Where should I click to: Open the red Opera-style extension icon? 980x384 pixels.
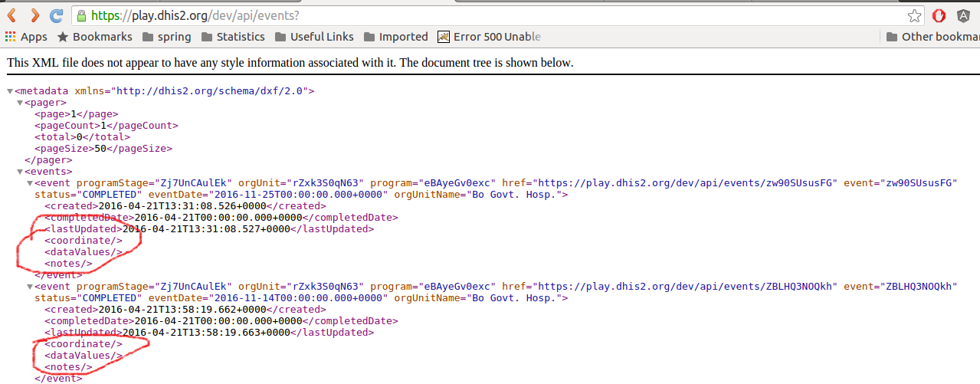tap(939, 15)
